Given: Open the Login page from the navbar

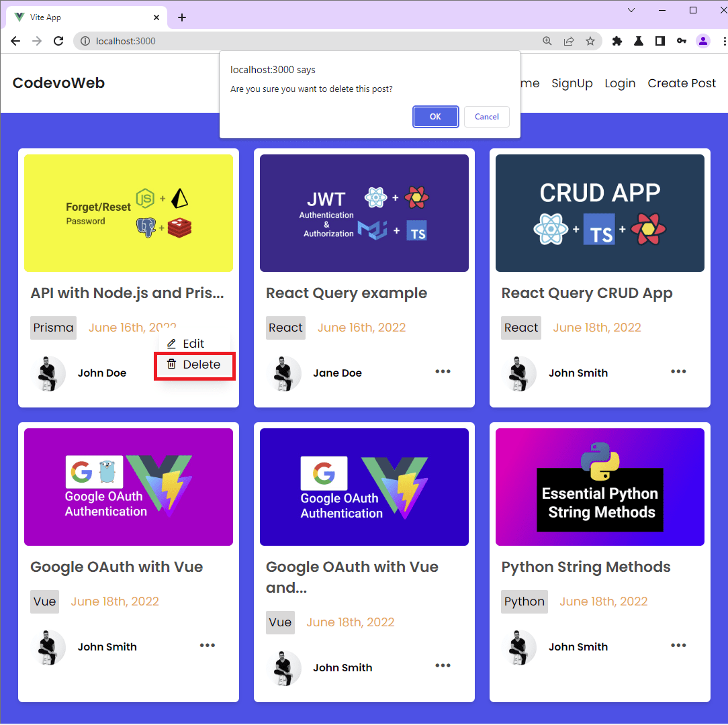Looking at the screenshot, I should [x=620, y=83].
